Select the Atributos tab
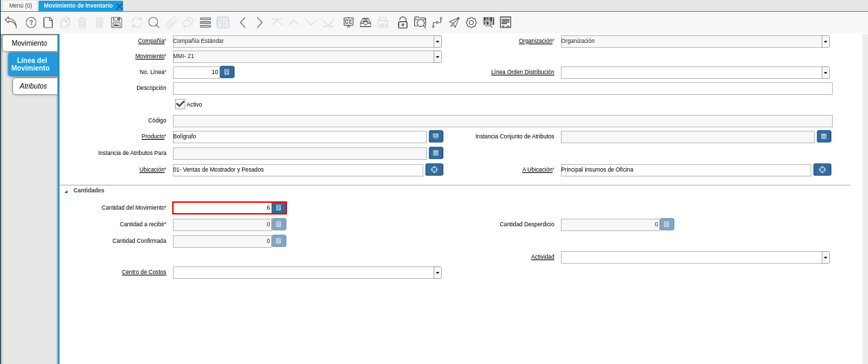 [33, 86]
